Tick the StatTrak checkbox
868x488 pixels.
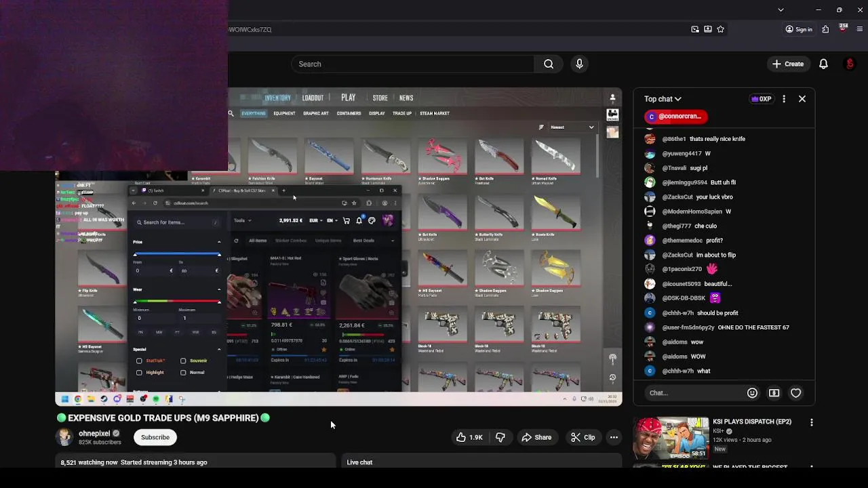click(139, 361)
